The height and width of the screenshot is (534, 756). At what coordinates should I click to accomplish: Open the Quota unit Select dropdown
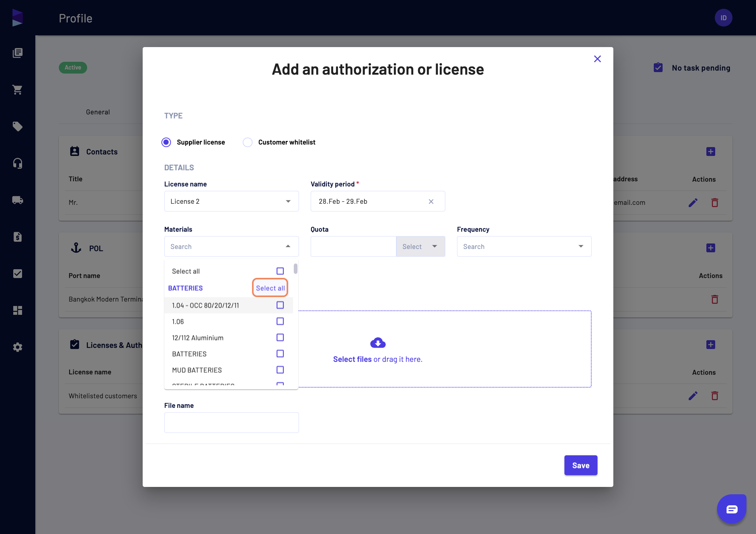(420, 246)
